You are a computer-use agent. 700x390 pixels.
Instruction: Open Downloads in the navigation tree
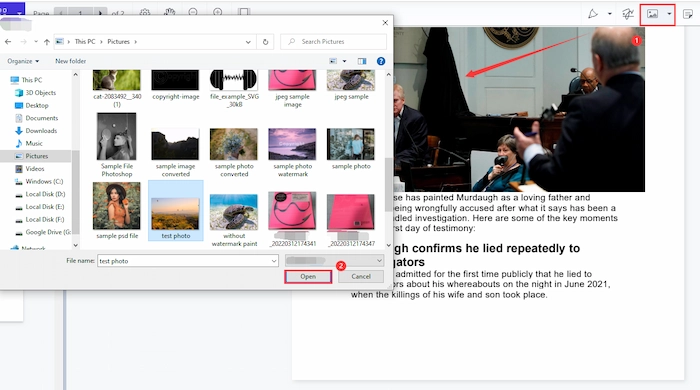pyautogui.click(x=36, y=131)
